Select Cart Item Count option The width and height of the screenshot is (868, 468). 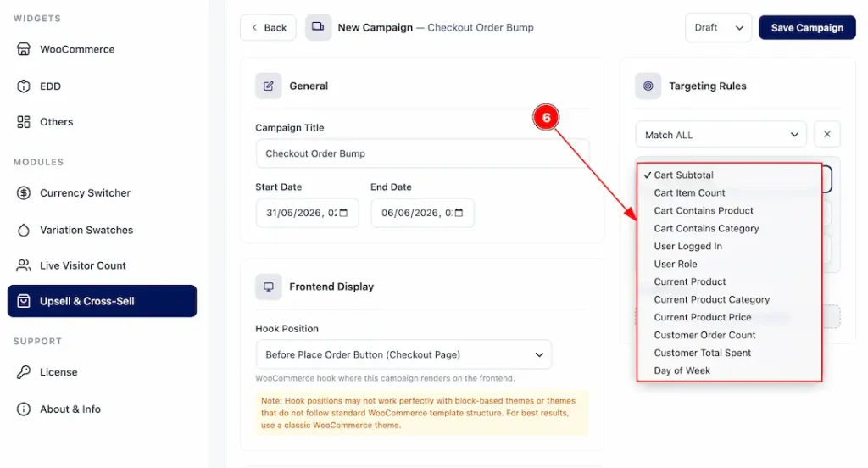pyautogui.click(x=730, y=192)
